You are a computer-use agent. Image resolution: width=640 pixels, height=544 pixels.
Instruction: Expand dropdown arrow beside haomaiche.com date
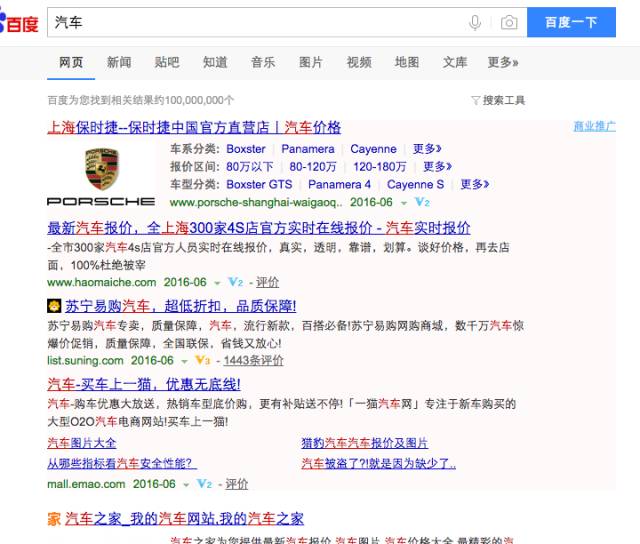pyautogui.click(x=217, y=283)
